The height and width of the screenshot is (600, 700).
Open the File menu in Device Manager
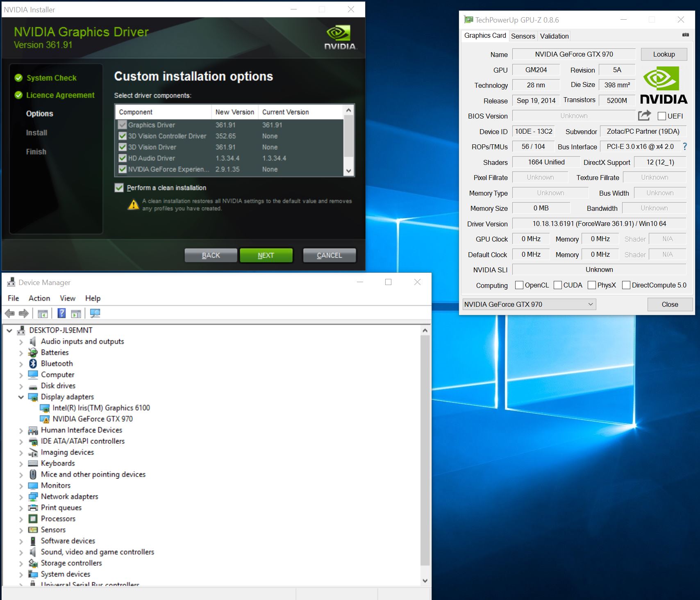pos(14,298)
